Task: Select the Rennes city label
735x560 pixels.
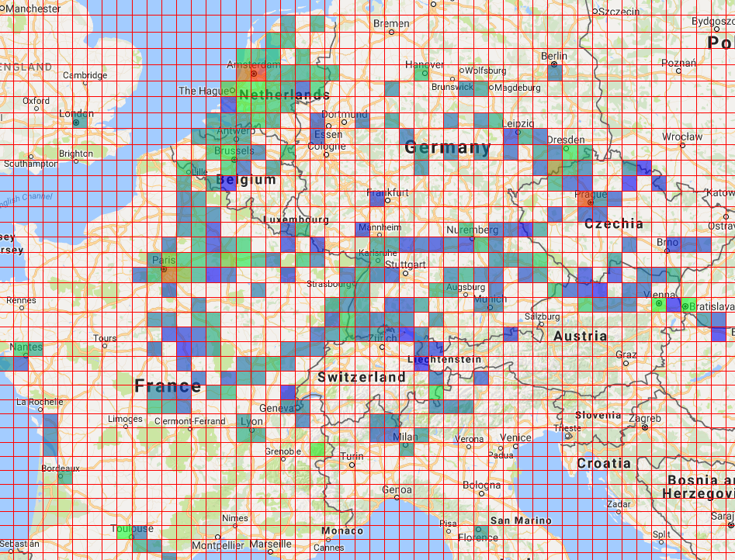Action: 22,300
